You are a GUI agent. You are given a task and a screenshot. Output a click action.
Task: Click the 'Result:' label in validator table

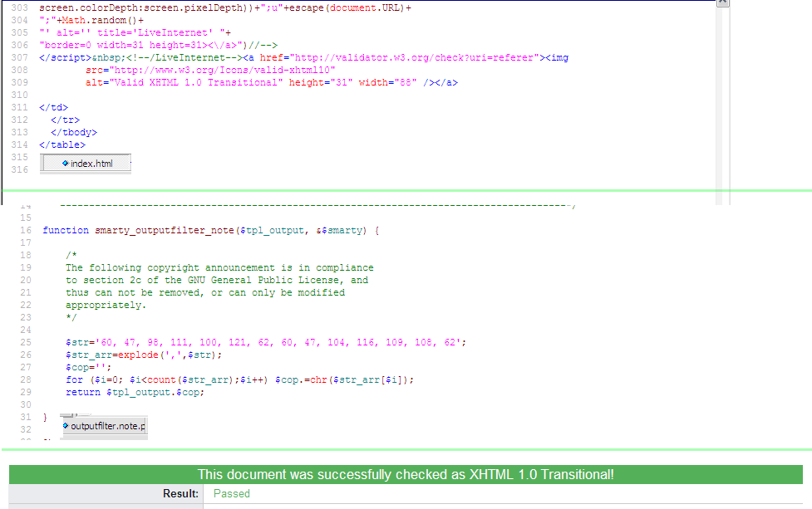tap(180, 493)
